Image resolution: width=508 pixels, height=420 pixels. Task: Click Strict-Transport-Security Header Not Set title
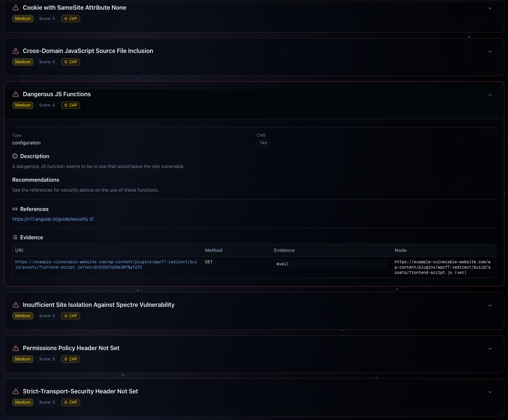(x=81, y=391)
